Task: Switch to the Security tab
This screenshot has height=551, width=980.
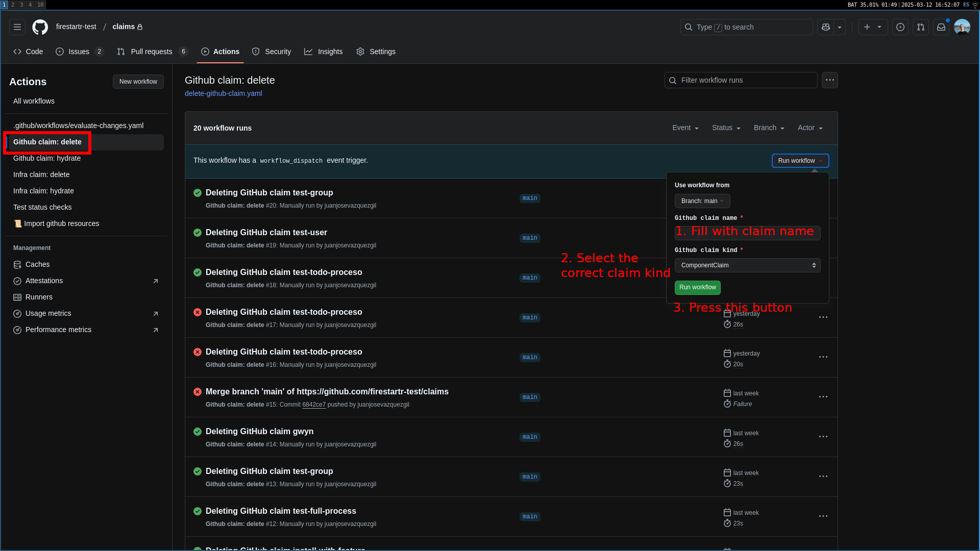Action: tap(272, 52)
